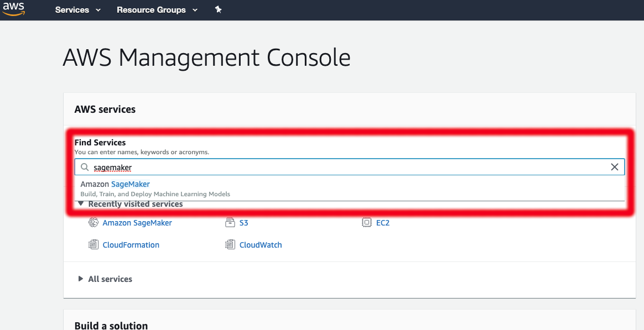Click the Services dropdown chevron

point(98,11)
